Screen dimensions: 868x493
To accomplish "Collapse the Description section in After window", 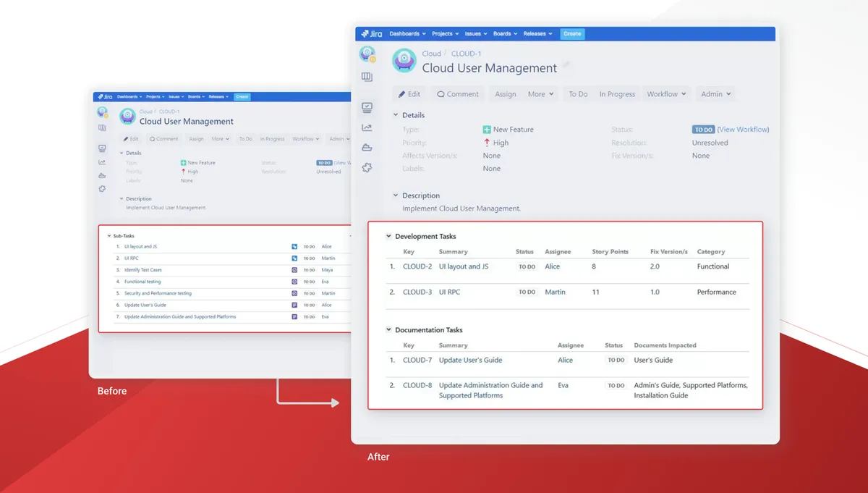I will tap(396, 195).
